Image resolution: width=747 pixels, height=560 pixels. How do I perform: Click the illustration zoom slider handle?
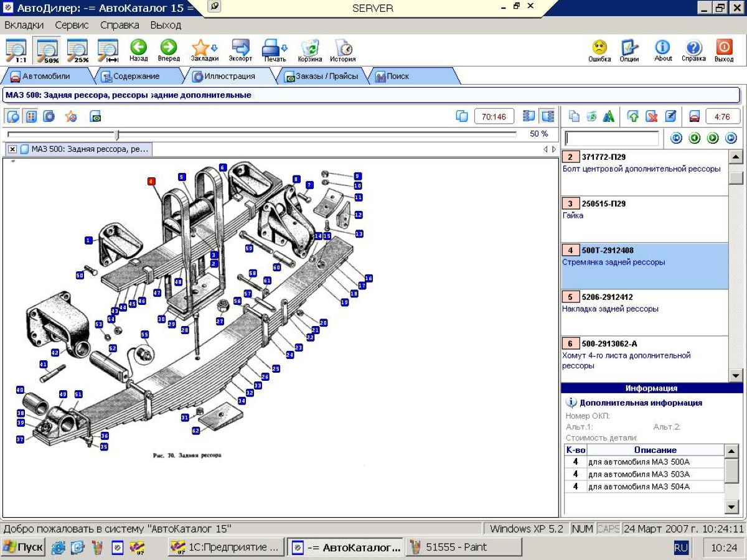117,134
